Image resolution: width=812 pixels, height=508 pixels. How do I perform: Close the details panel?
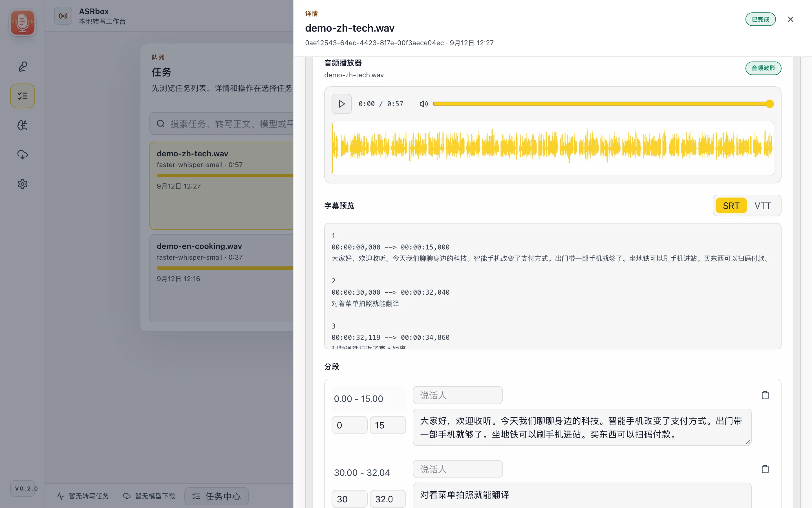click(x=791, y=19)
